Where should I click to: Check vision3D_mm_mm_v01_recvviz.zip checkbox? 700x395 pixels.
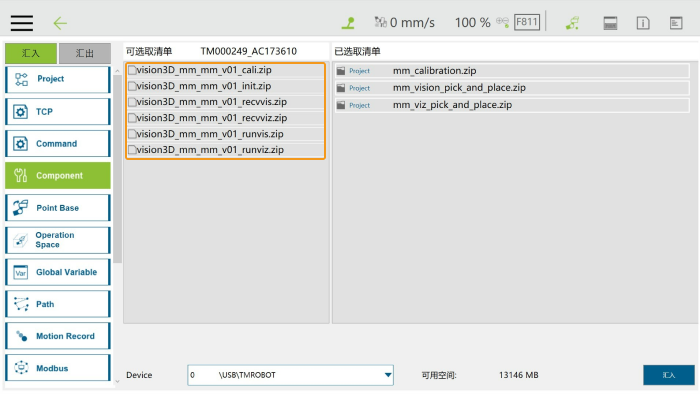coord(132,118)
